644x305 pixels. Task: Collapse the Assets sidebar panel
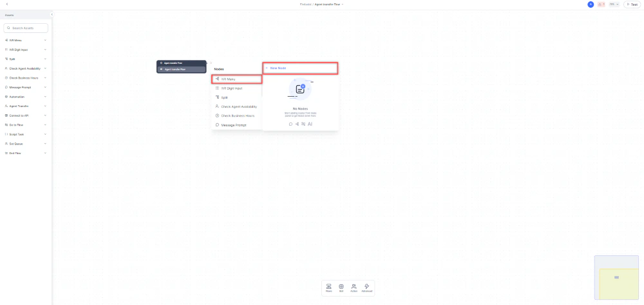(52, 15)
